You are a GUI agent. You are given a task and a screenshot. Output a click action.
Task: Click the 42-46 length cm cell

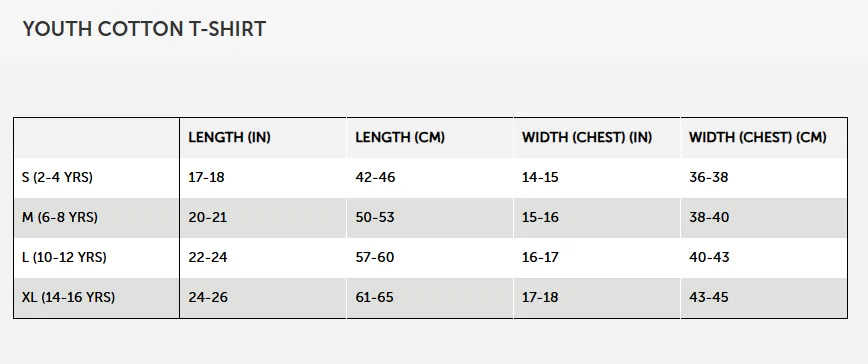tap(375, 178)
